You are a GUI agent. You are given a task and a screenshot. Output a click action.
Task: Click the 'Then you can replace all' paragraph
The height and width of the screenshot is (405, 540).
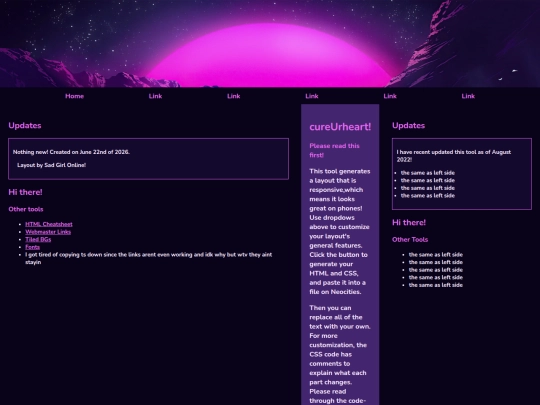[x=340, y=355]
